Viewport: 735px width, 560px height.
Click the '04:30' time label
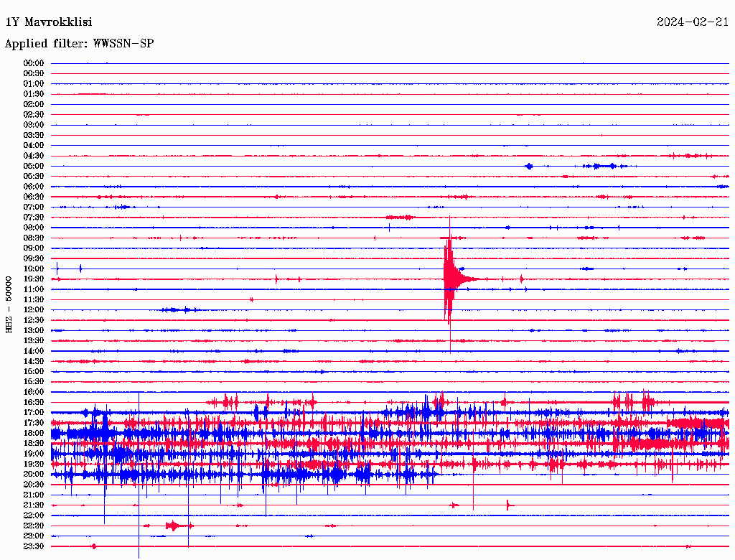click(x=33, y=156)
